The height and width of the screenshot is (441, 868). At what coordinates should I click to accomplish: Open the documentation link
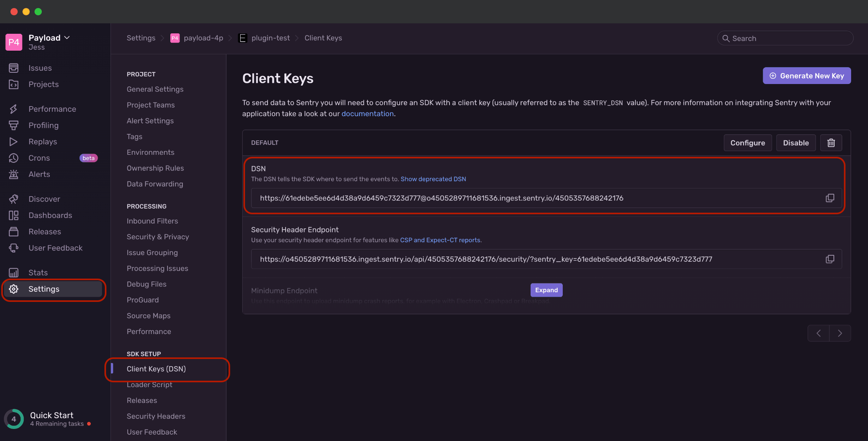[368, 114]
